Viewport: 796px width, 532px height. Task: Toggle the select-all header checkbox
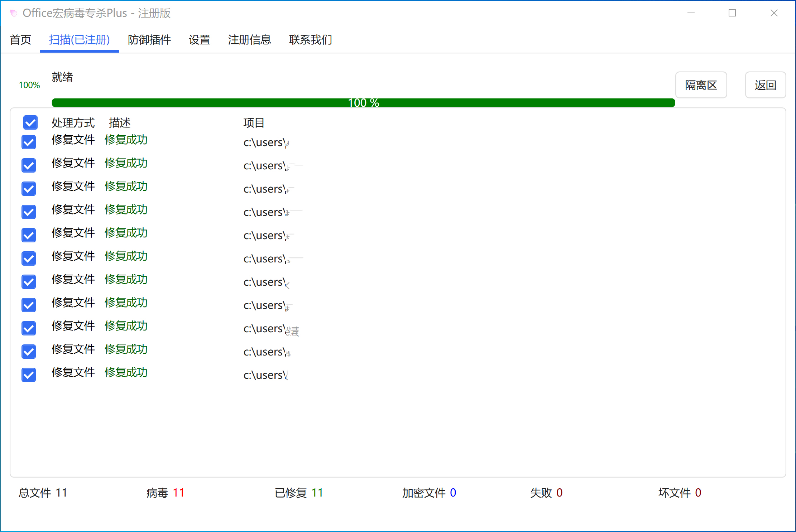[x=30, y=122]
